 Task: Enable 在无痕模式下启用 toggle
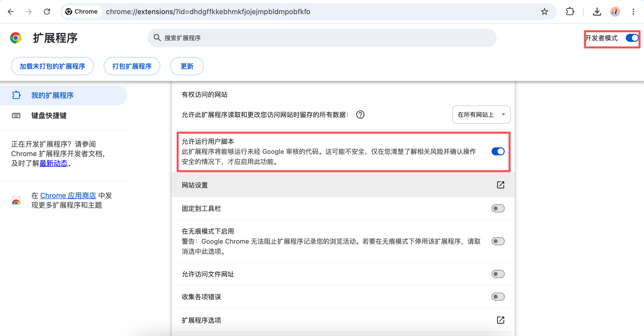coord(498,241)
